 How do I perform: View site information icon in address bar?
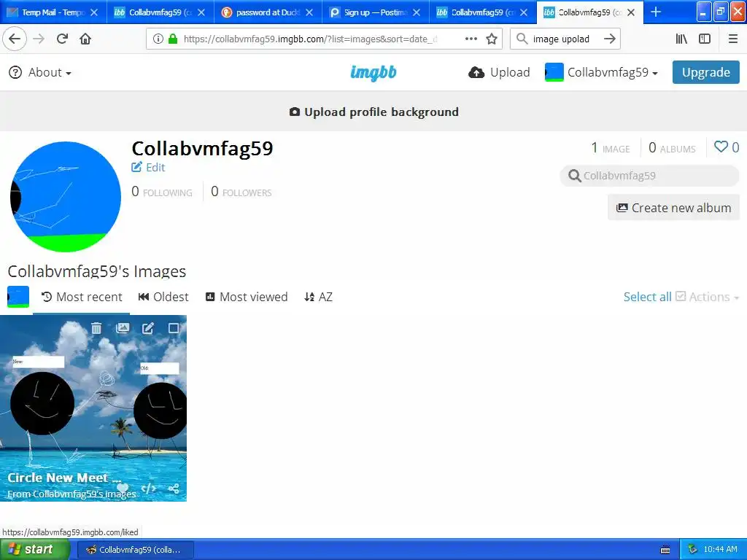(158, 39)
